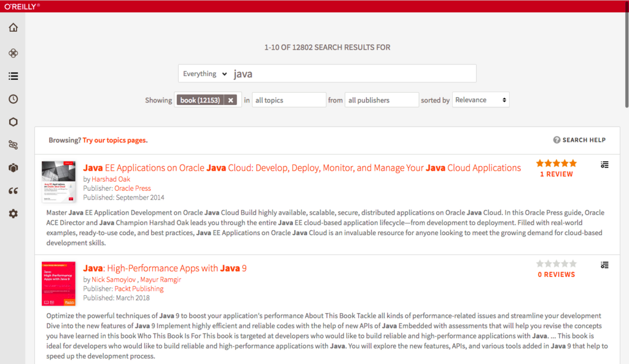Open author Mayur Ramgir link
Screen dimensions: 629x364
click(160, 279)
